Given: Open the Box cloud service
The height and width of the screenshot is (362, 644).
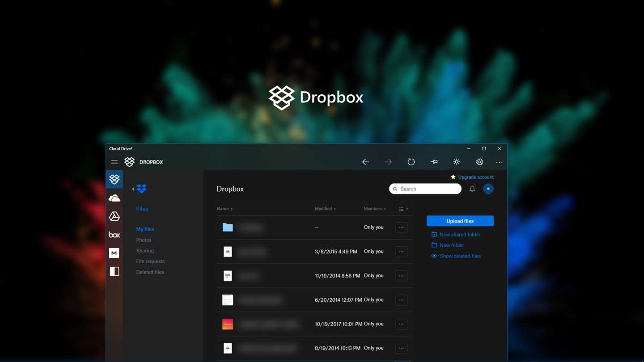Looking at the screenshot, I should tap(114, 235).
